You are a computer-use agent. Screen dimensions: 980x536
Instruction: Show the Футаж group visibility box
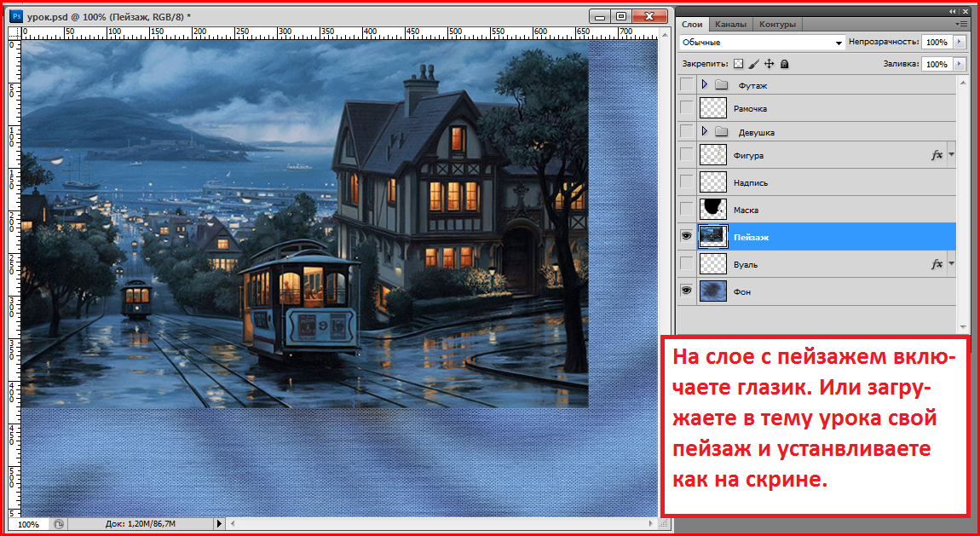coord(686,84)
